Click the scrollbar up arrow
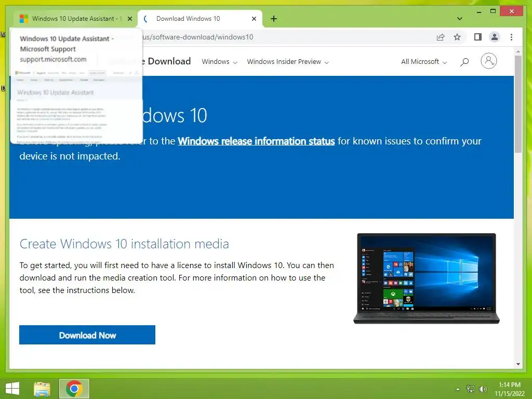Image resolution: width=532 pixels, height=399 pixels. point(518,51)
